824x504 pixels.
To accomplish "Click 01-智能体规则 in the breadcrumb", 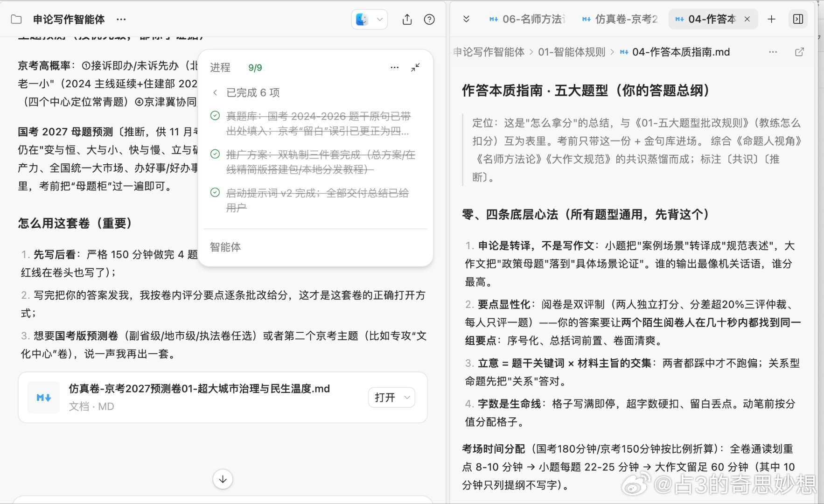I will point(572,52).
